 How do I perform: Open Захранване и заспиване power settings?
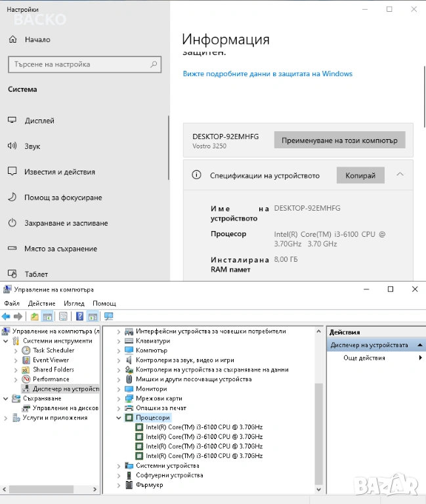66,223
